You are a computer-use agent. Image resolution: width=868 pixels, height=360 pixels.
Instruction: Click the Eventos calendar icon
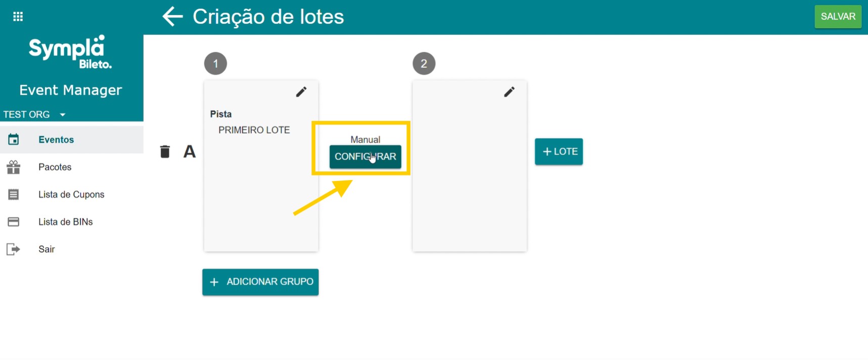pyautogui.click(x=14, y=140)
